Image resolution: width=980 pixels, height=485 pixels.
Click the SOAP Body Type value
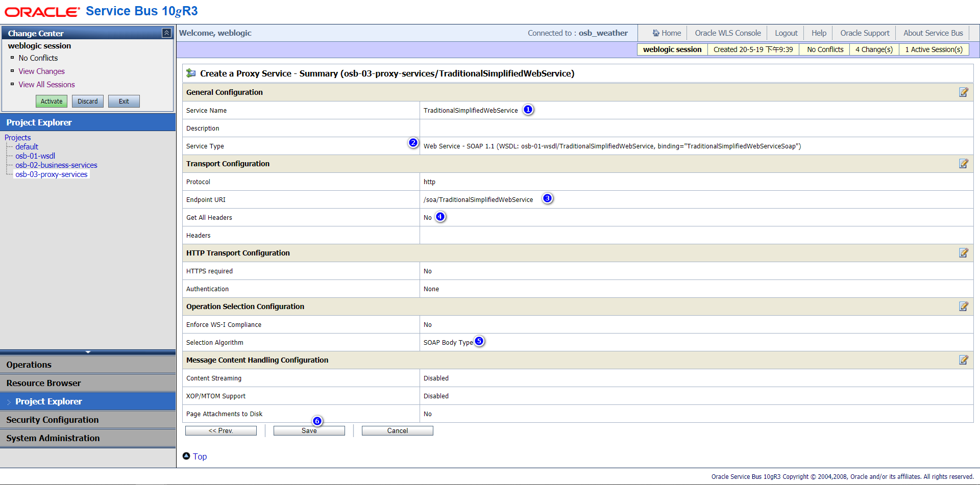pos(448,343)
